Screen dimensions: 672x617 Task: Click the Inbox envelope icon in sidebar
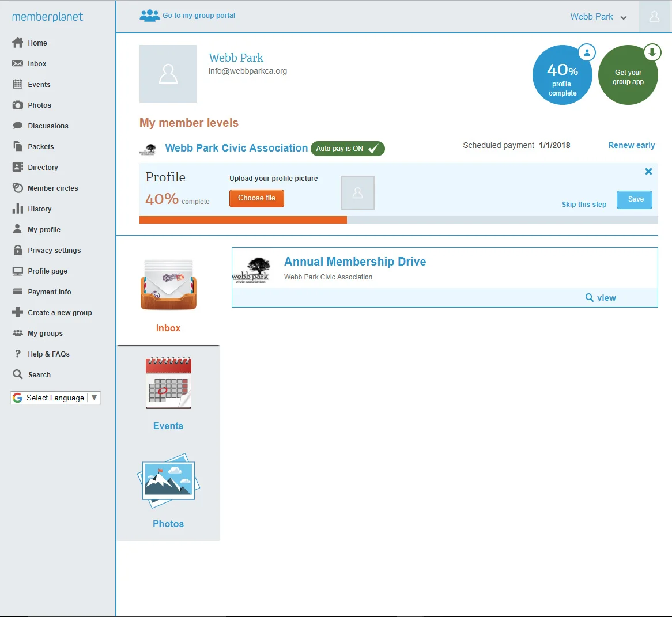17,63
